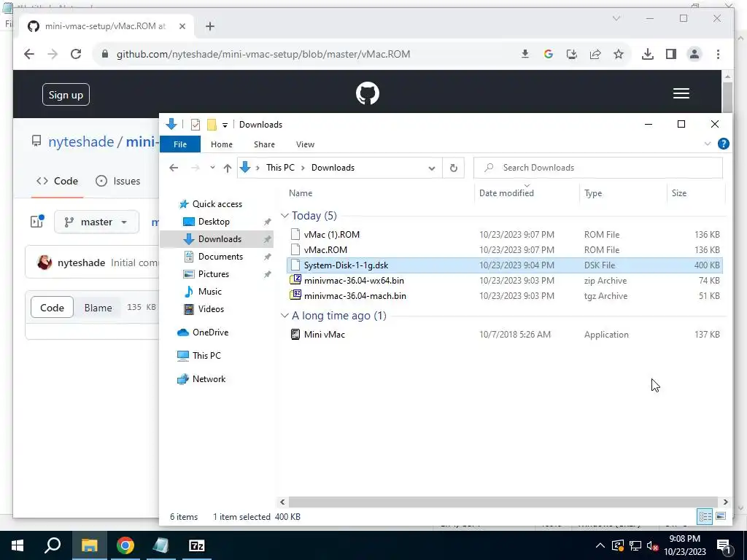Collapse the A long time ago group
The width and height of the screenshot is (747, 560).
285,315
